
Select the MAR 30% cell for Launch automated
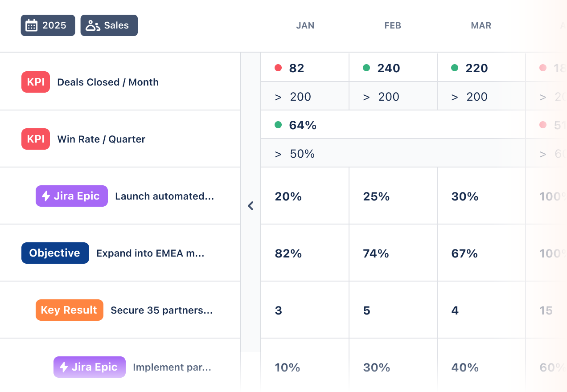click(481, 196)
